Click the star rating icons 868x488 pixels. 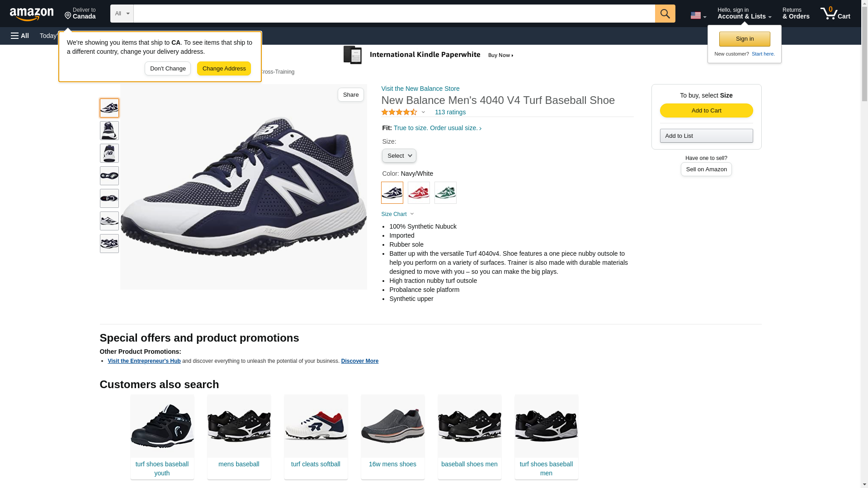[399, 112]
